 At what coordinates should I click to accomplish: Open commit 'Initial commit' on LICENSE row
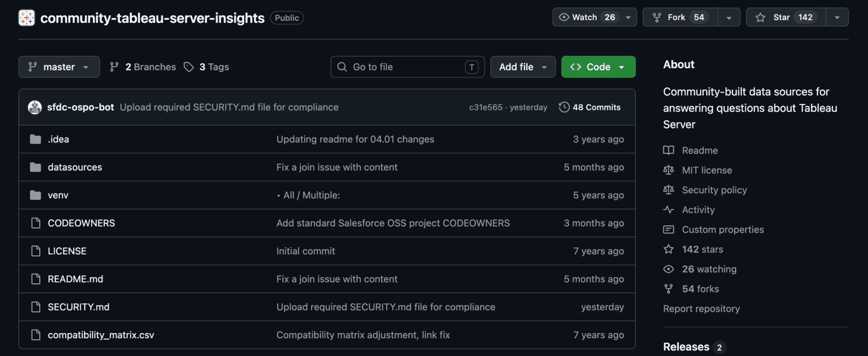point(306,251)
